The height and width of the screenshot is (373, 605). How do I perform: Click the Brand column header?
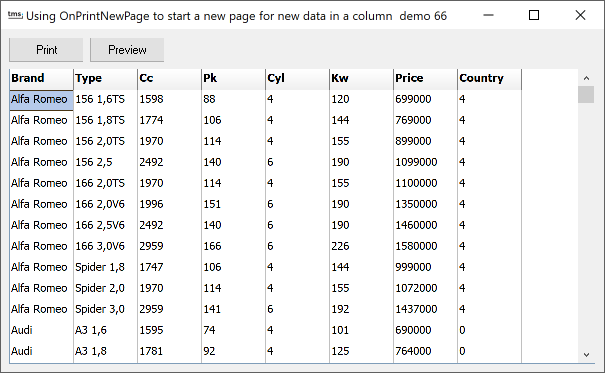(41, 79)
